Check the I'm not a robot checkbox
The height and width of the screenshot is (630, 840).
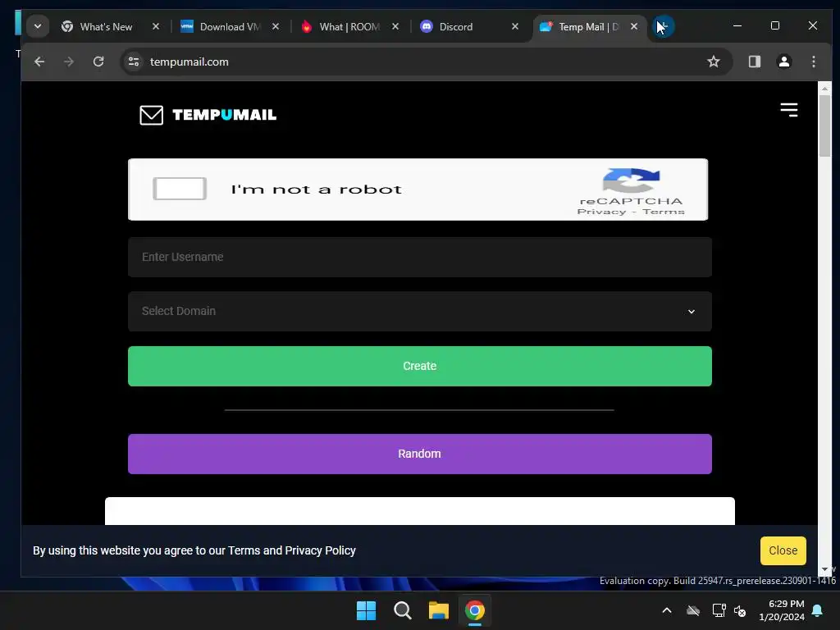(180, 189)
